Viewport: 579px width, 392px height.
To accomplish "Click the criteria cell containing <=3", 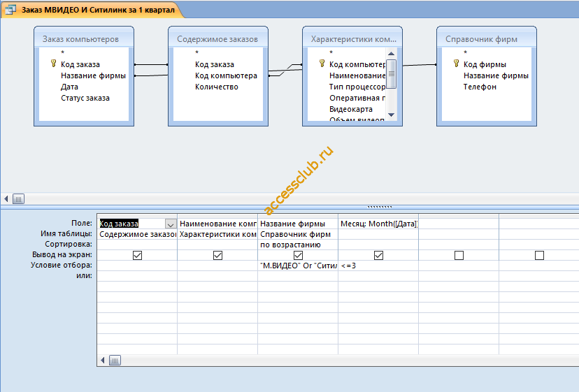I will (x=378, y=266).
